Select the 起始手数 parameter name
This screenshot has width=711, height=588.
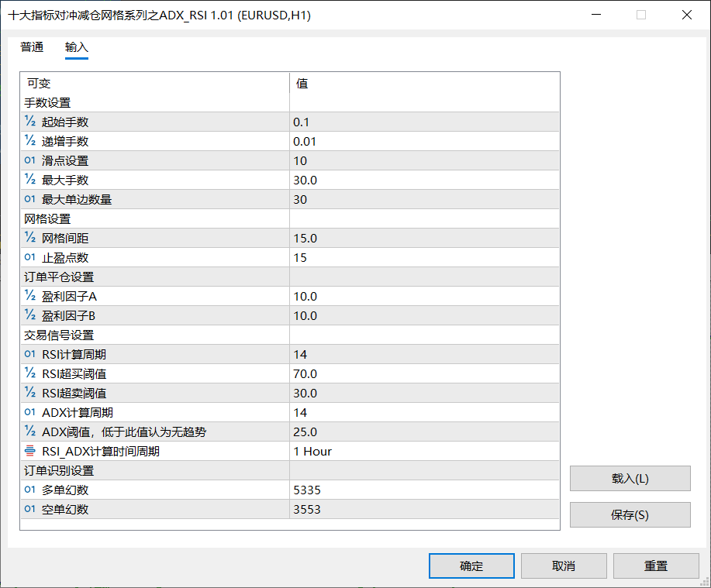tap(65, 122)
